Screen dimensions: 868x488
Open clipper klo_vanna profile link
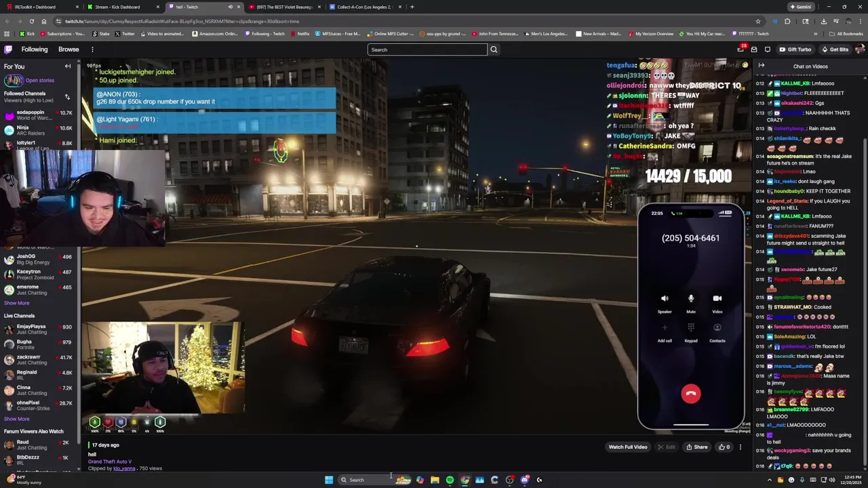tap(124, 468)
